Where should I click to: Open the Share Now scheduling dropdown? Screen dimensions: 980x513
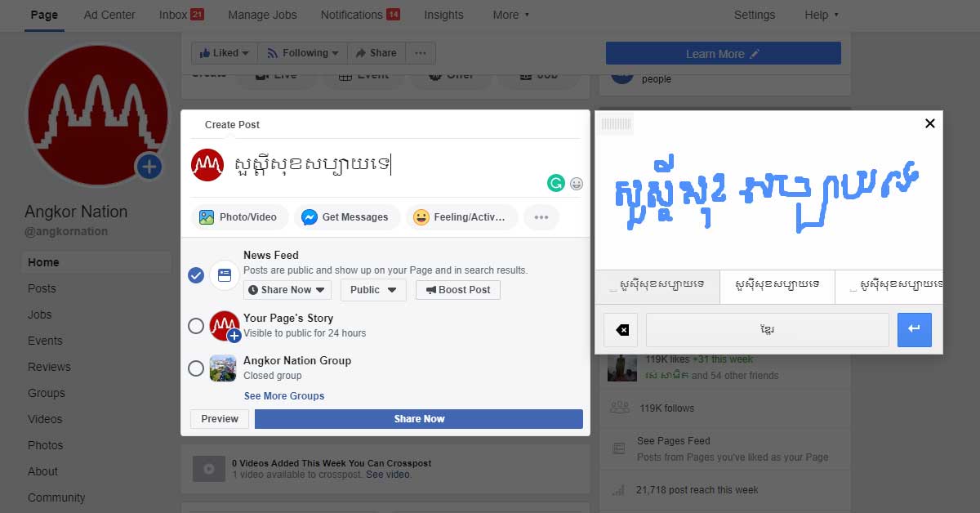287,290
